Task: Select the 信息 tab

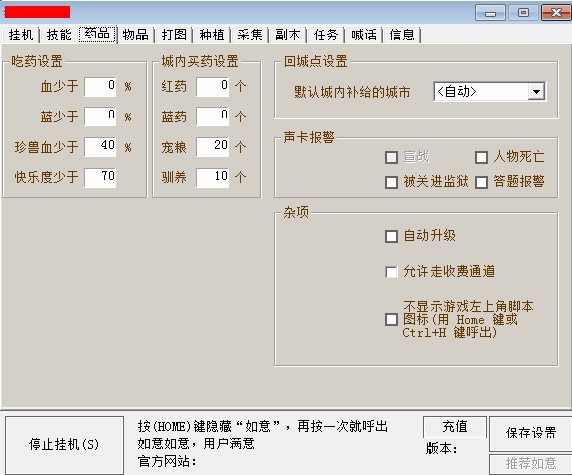Action: click(x=402, y=35)
